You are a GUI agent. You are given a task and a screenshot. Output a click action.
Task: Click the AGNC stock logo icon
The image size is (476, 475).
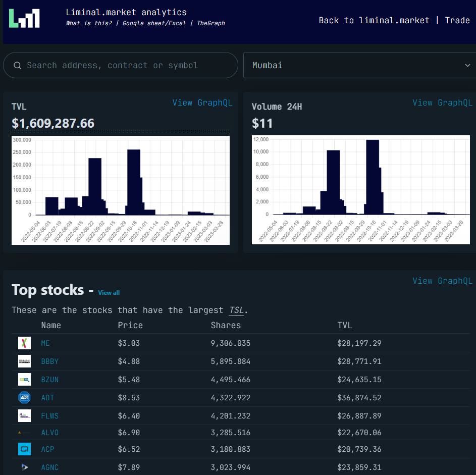click(x=24, y=467)
